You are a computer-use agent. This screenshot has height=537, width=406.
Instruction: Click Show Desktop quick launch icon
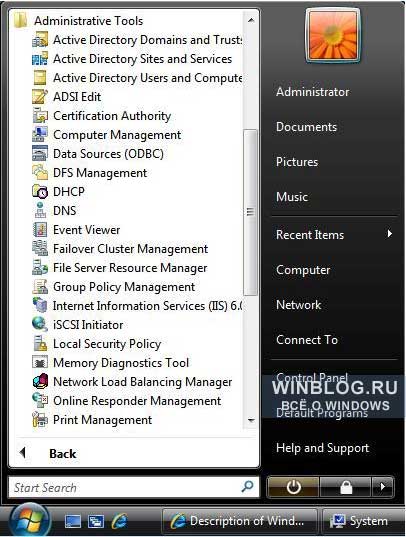tap(73, 522)
